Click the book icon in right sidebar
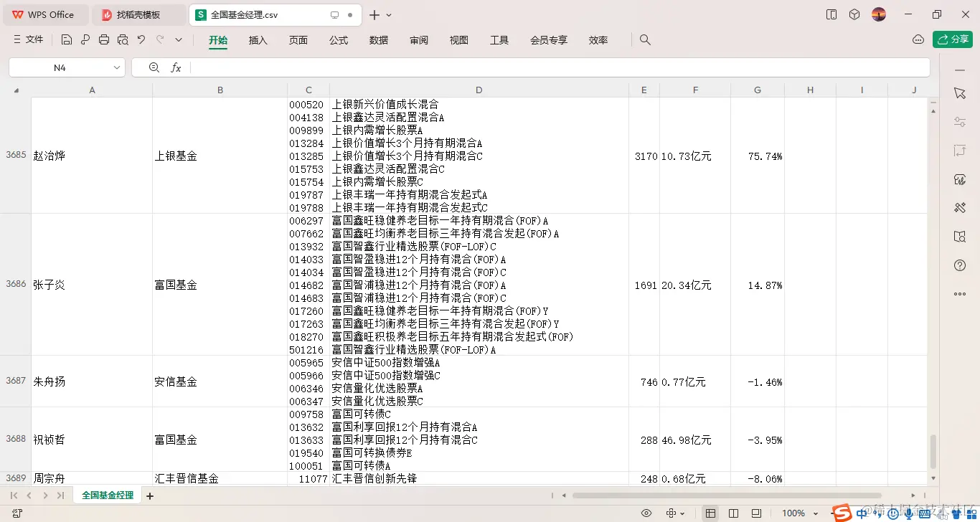Image resolution: width=980 pixels, height=522 pixels. point(960,237)
